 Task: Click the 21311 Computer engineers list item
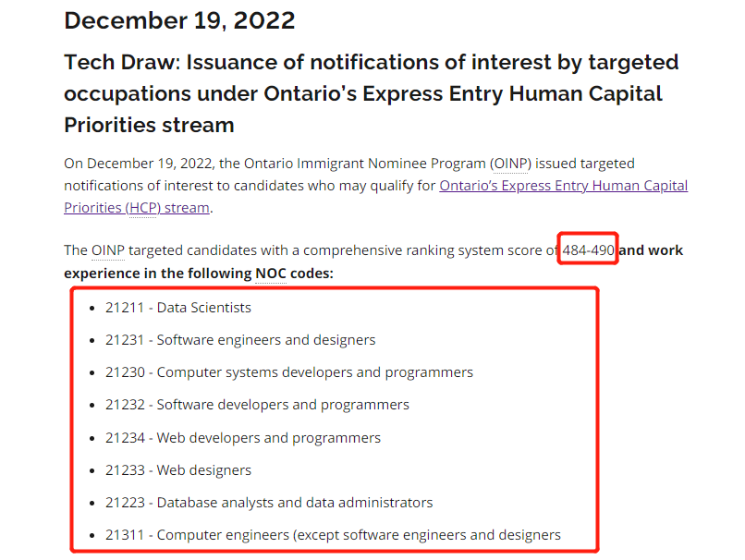(333, 535)
